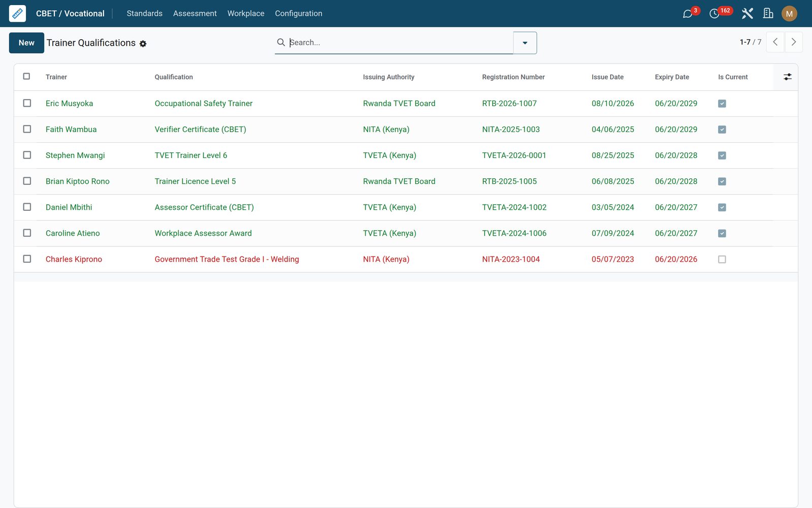
Task: Click the company building icon
Action: click(x=768, y=14)
